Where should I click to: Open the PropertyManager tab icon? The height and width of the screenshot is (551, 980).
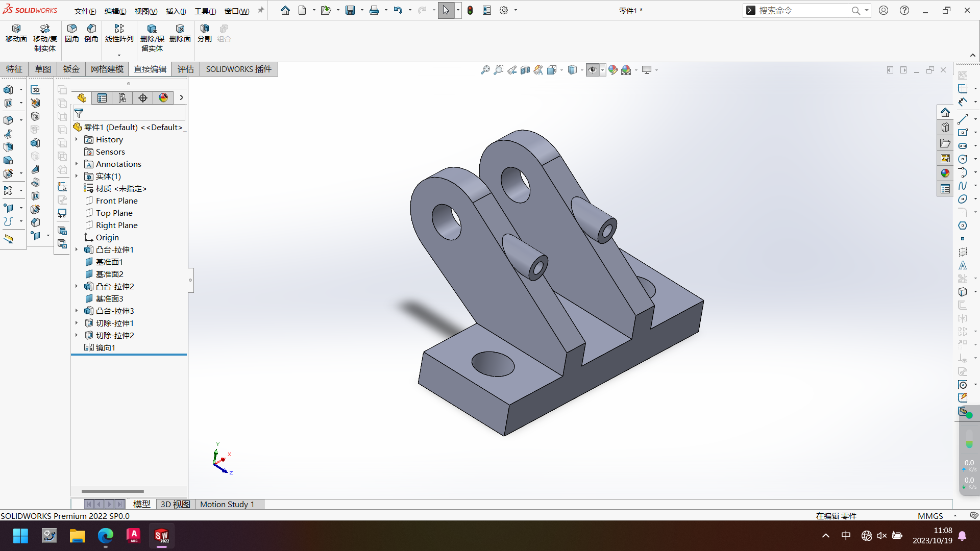(x=102, y=98)
